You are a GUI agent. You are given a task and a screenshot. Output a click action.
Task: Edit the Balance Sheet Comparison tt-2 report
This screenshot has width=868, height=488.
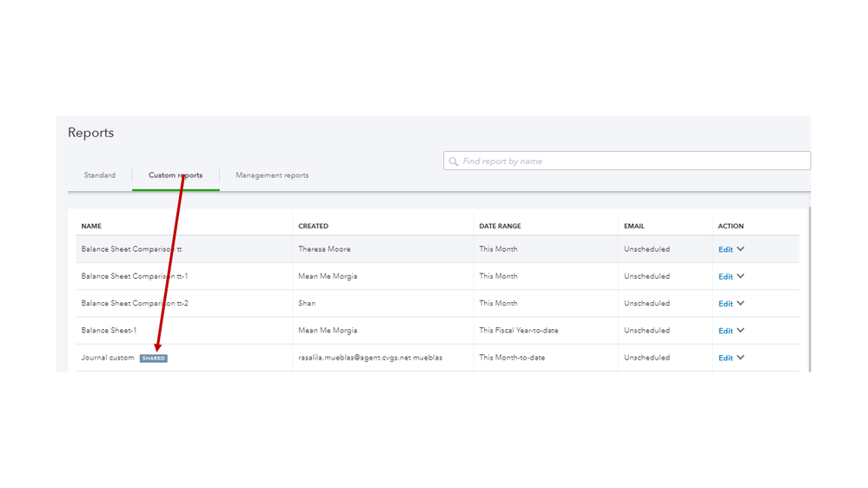[x=726, y=304]
